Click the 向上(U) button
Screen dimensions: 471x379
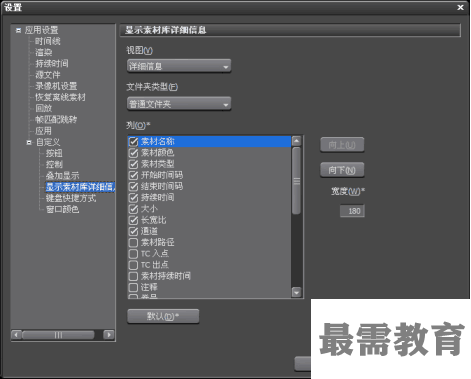pos(342,145)
